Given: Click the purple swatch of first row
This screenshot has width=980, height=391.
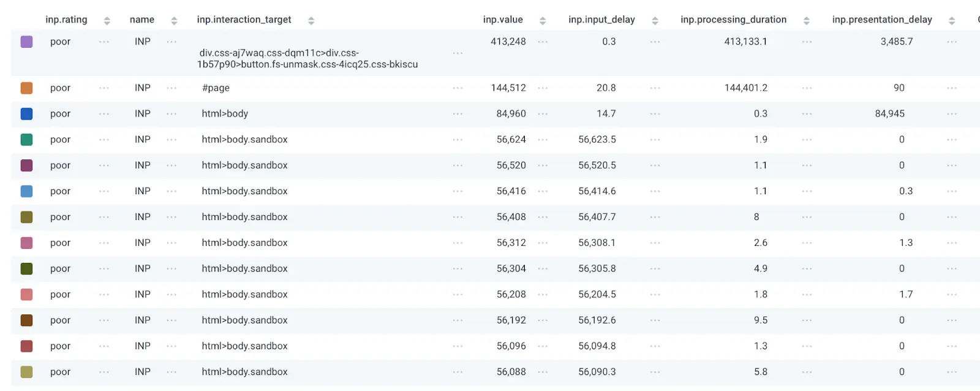Looking at the screenshot, I should (x=26, y=42).
